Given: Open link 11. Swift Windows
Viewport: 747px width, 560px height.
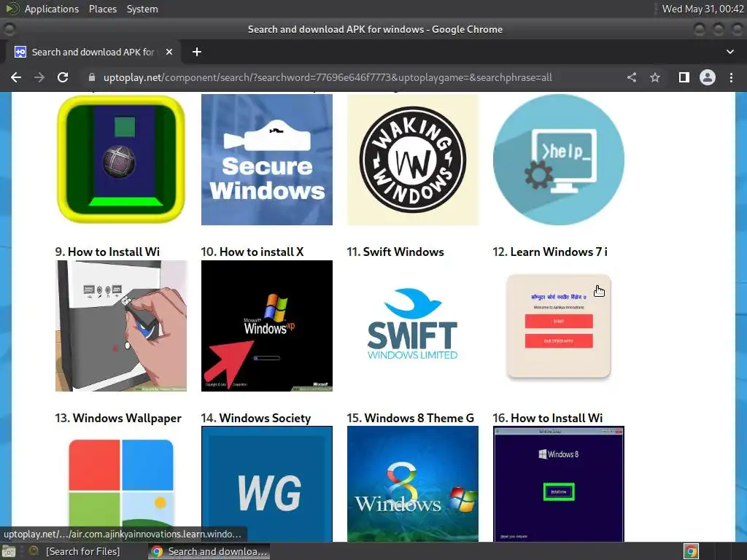Looking at the screenshot, I should pyautogui.click(x=395, y=252).
